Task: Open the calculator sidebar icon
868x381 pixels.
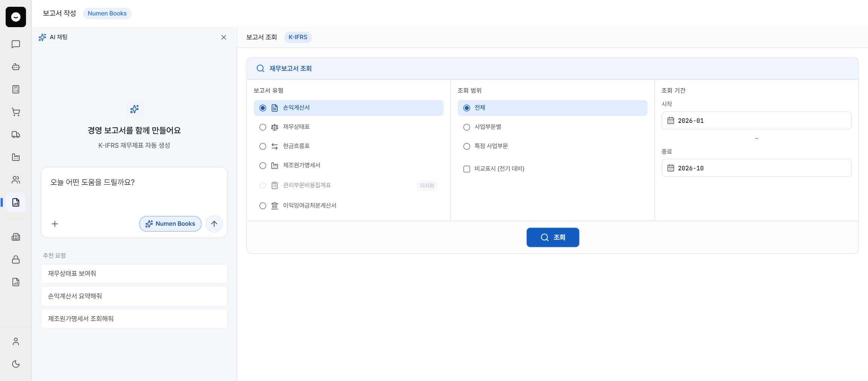Action: tap(16, 89)
